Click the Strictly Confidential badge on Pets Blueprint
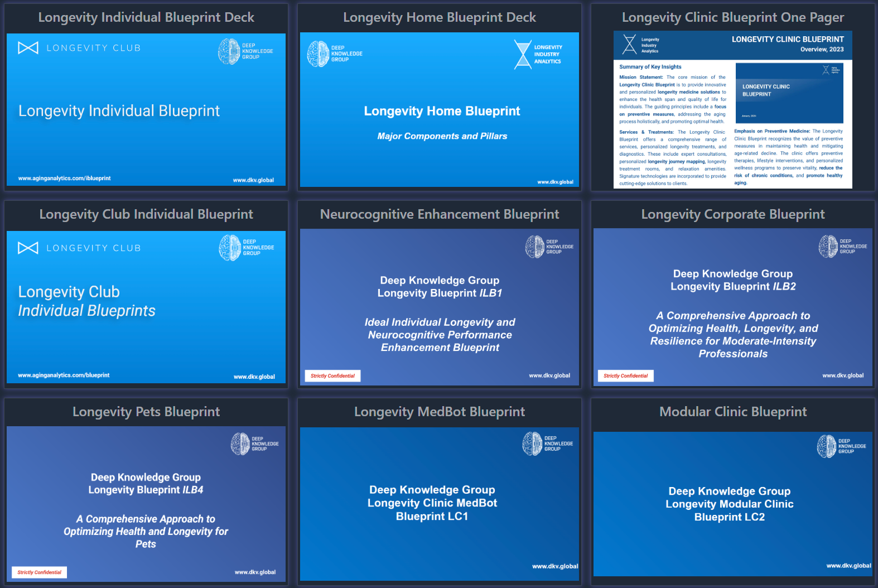The width and height of the screenshot is (878, 588). pos(40,572)
